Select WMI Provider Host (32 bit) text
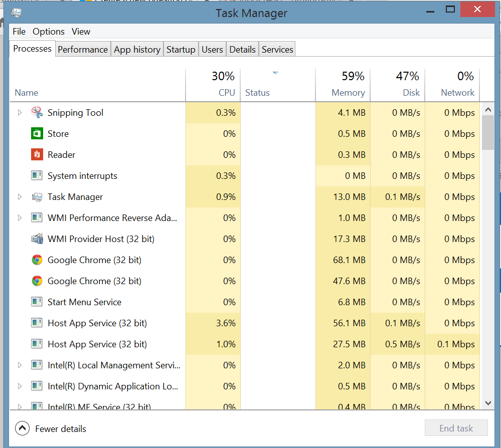The height and width of the screenshot is (448, 501). click(101, 239)
